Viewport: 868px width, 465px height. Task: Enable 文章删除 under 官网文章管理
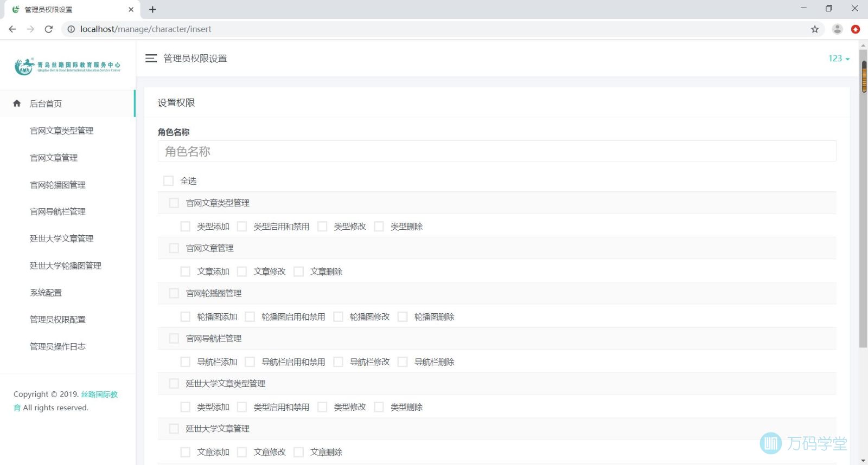298,272
